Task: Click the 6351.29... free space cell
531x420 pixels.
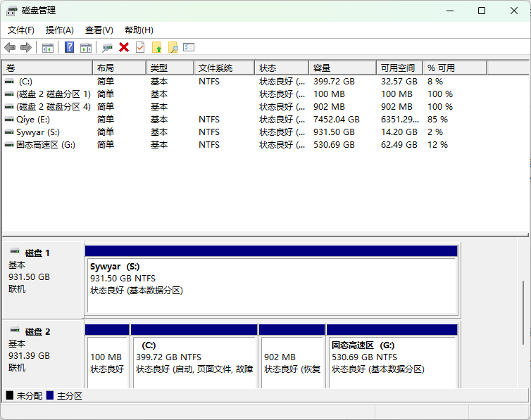Action: pyautogui.click(x=400, y=120)
